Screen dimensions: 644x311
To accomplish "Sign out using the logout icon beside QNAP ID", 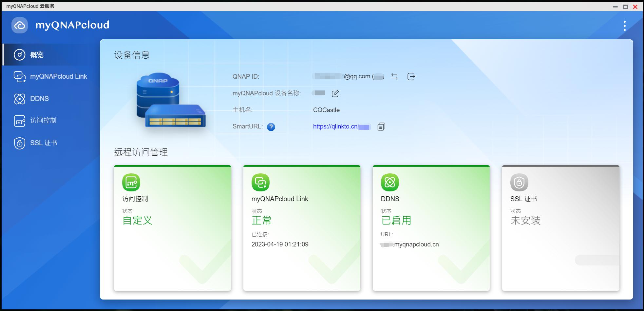I will click(x=411, y=76).
